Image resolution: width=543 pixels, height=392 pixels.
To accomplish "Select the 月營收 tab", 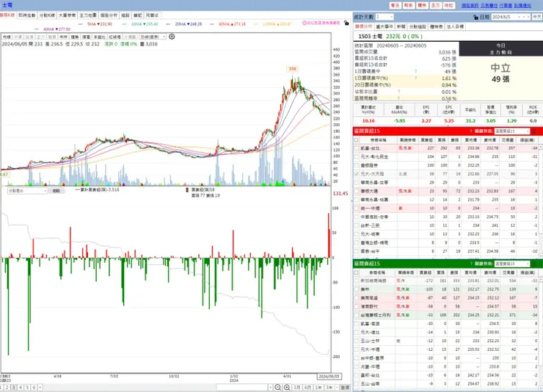I will (152, 15).
